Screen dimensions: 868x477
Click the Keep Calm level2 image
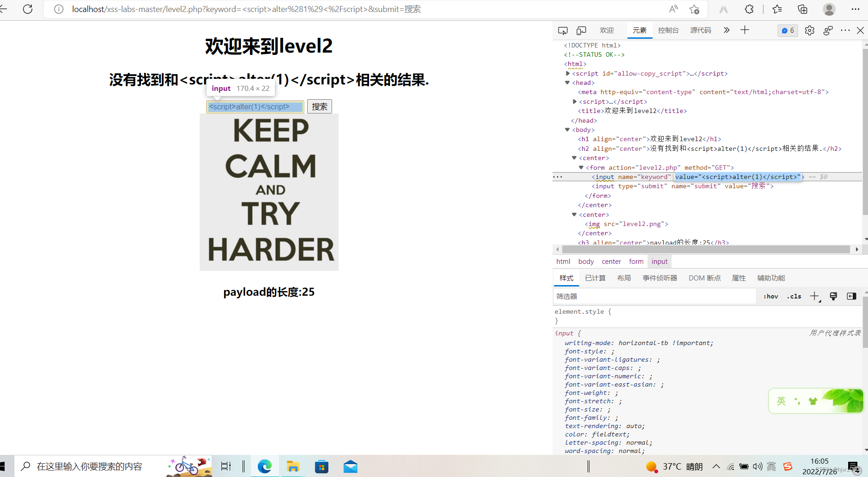269,192
